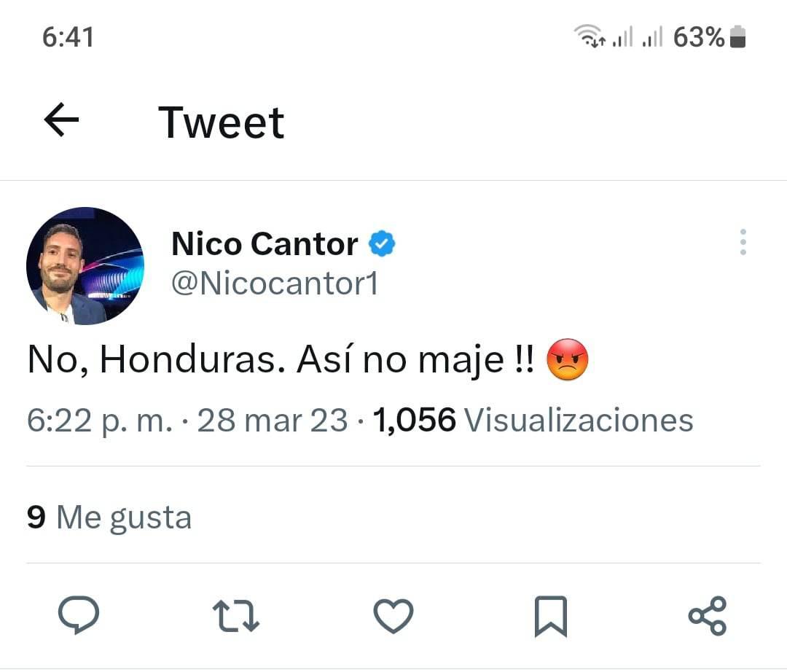
Task: Bookmark the tweet using the bookmark icon
Action: 552,616
